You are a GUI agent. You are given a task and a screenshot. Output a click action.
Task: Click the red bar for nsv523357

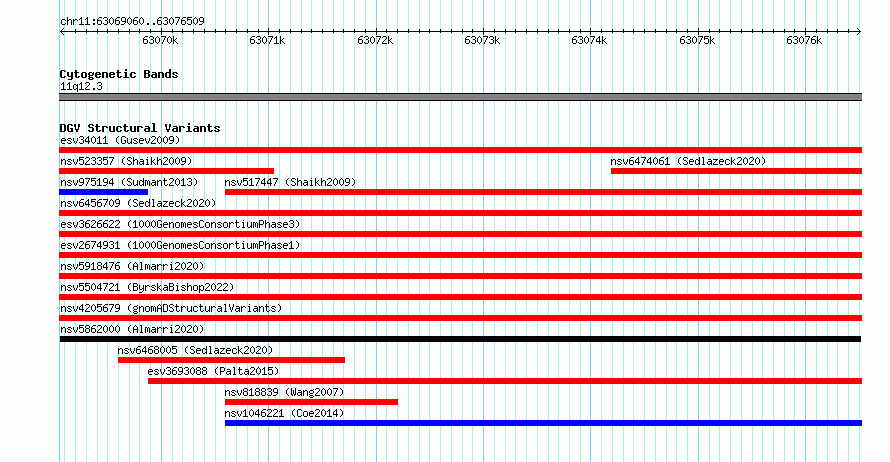(x=166, y=171)
